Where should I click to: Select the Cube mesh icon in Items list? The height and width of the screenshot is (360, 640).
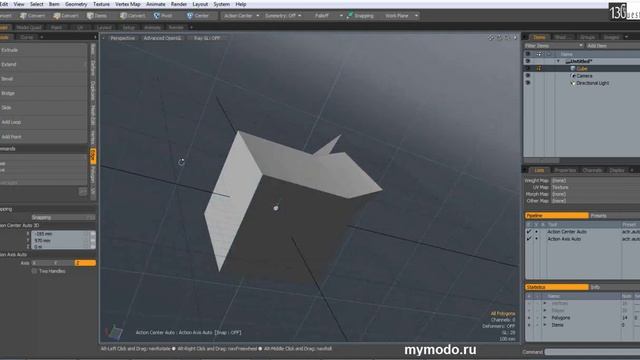(573, 69)
